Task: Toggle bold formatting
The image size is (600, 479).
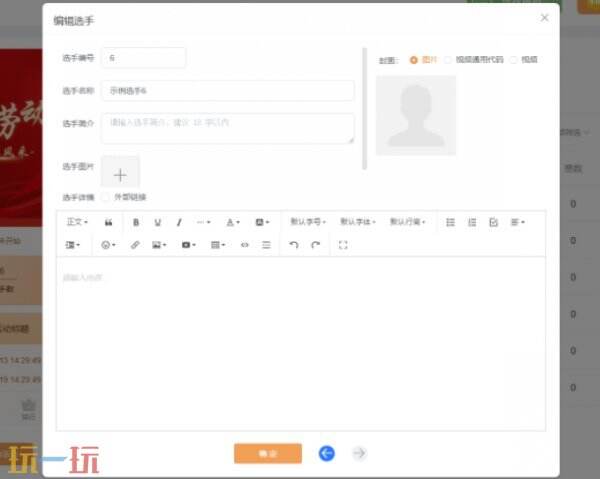Action: pos(136,222)
